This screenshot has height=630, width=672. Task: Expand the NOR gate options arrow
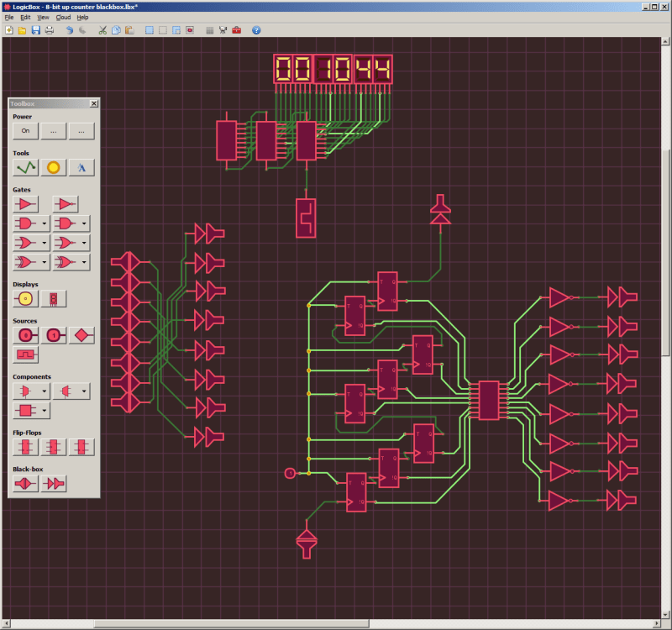coord(84,242)
